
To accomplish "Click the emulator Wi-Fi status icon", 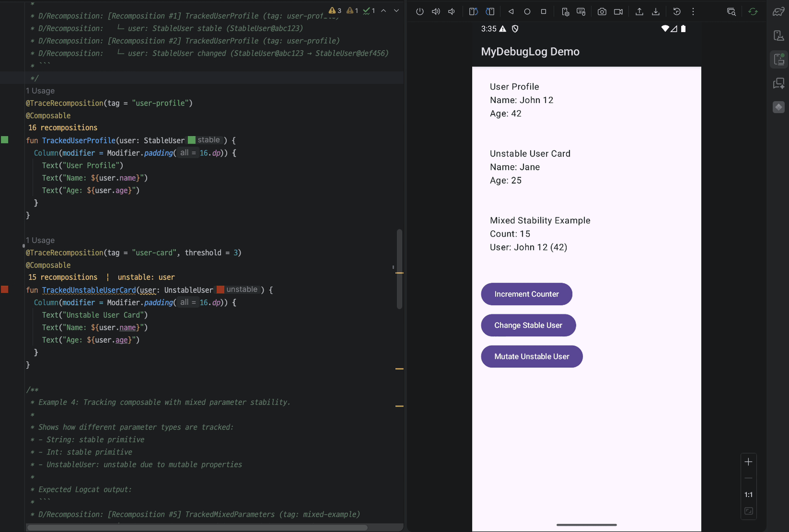I will 665,29.
